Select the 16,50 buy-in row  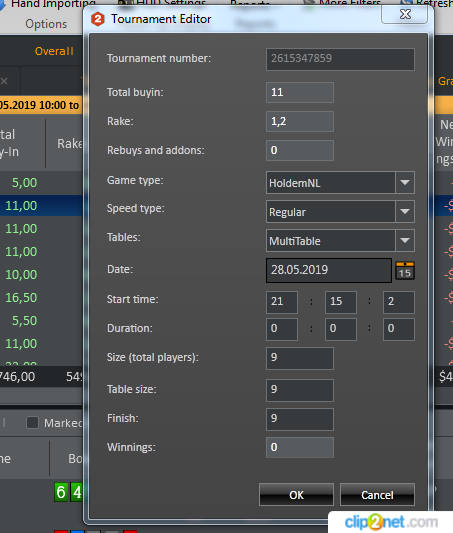pyautogui.click(x=41, y=298)
